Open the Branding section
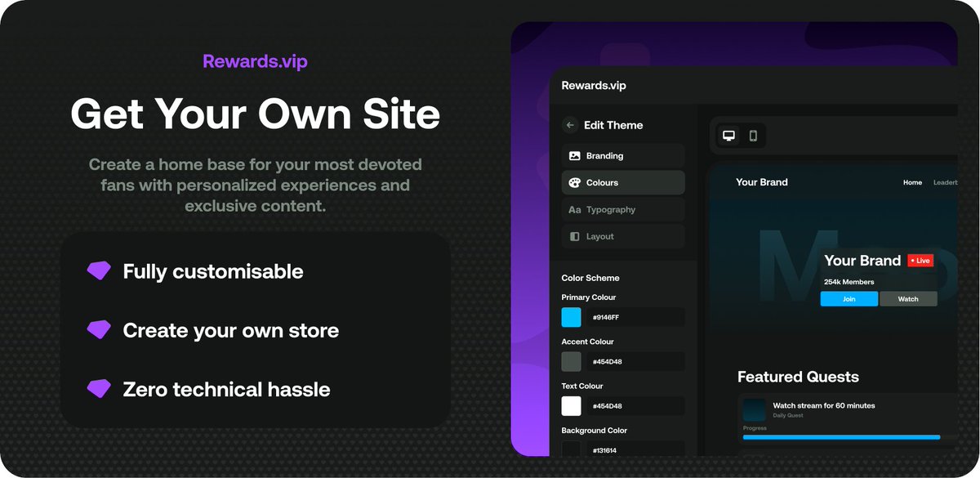 pos(623,156)
